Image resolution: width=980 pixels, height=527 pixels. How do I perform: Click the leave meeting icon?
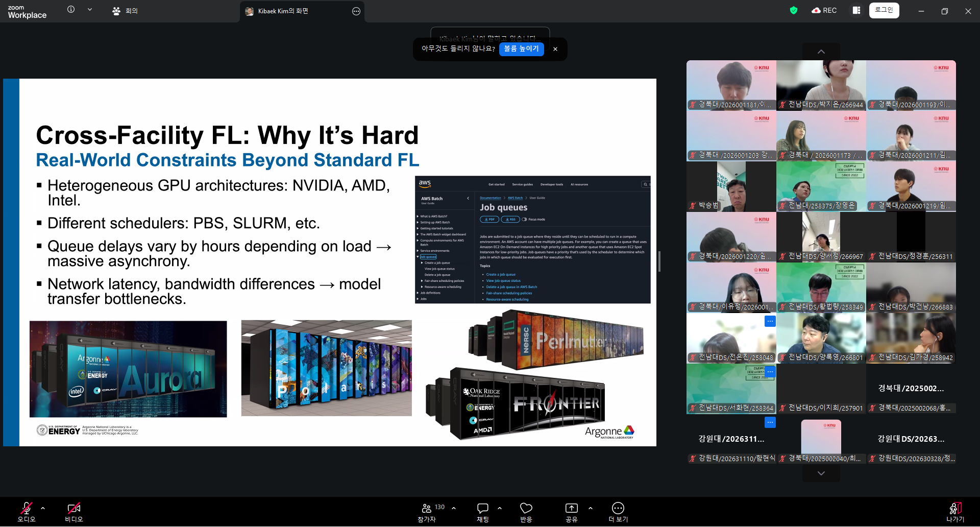coord(954,512)
